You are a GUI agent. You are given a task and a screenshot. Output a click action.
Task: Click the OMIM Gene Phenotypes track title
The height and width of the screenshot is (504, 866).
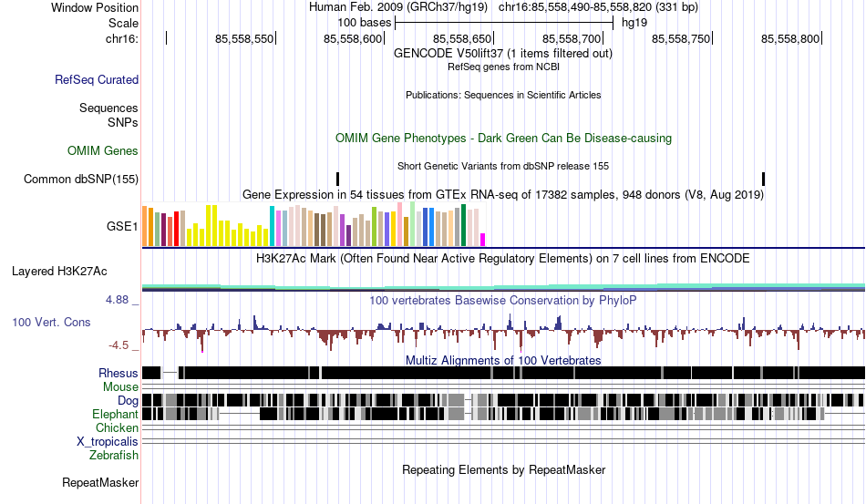click(503, 138)
